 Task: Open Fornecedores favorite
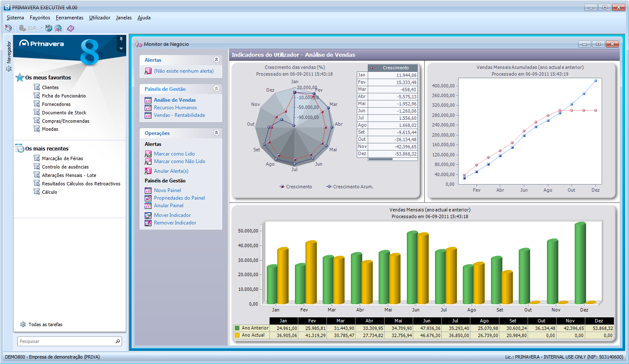tap(56, 104)
